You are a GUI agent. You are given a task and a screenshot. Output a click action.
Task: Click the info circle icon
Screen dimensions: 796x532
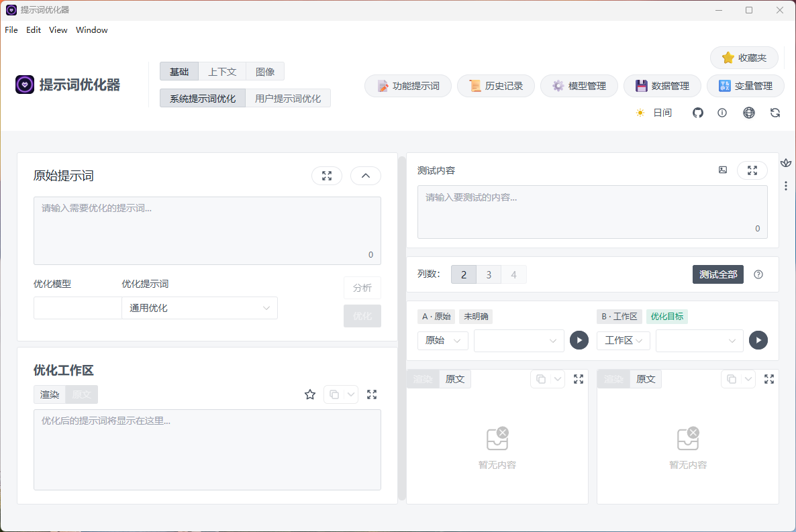click(722, 113)
